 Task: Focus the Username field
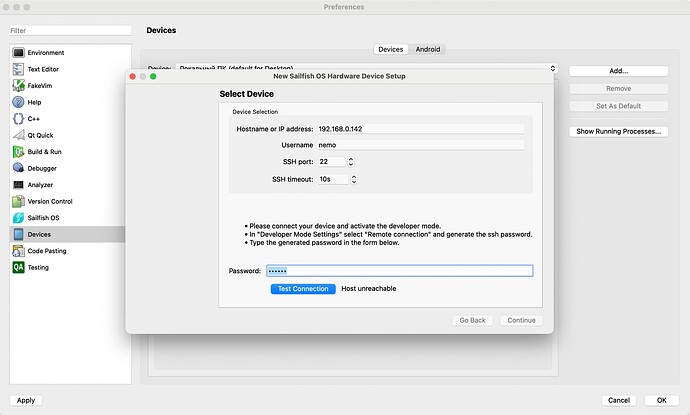coord(420,145)
